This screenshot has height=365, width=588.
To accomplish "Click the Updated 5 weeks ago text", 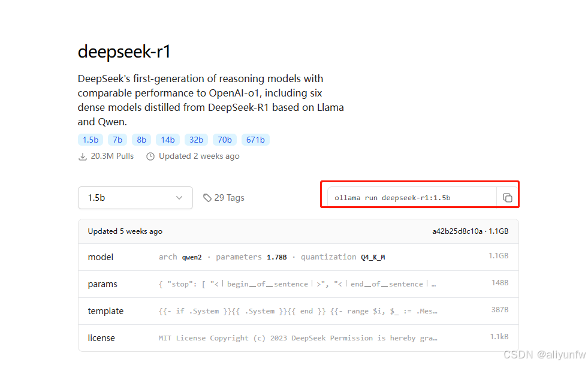I will point(125,231).
